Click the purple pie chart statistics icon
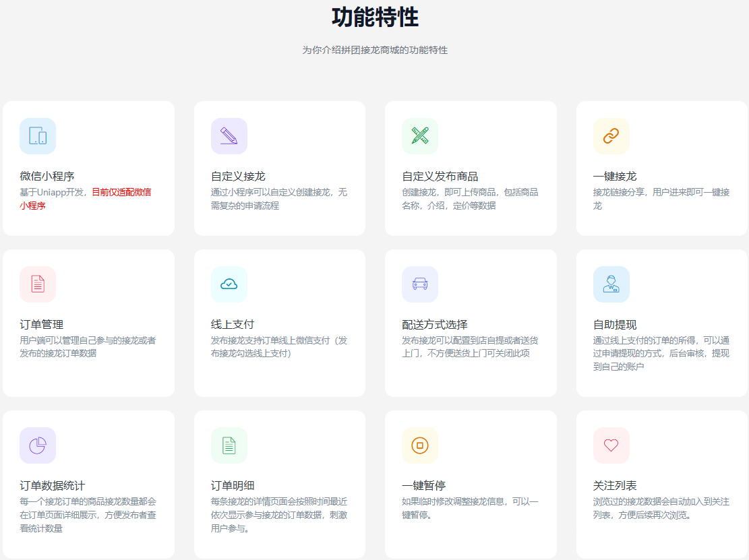 point(38,445)
